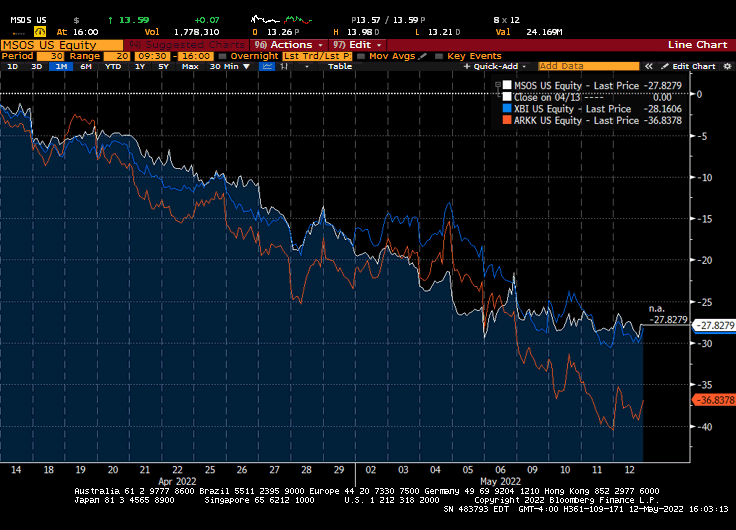
Task: Click the Table view button
Action: coord(340,67)
